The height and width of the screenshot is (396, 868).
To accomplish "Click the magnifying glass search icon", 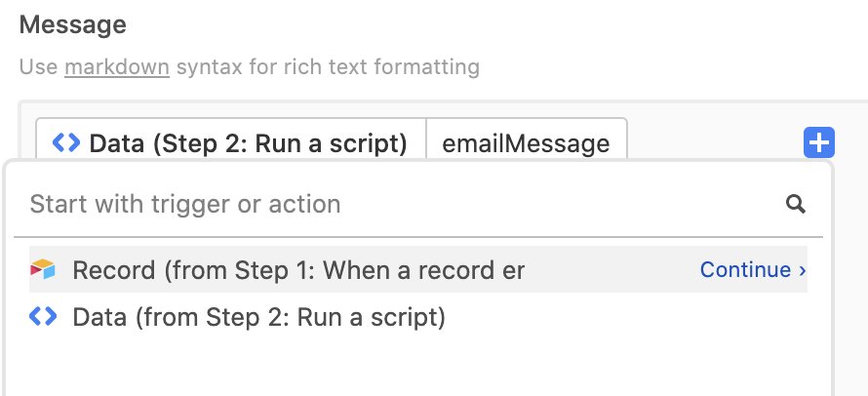I will (796, 205).
